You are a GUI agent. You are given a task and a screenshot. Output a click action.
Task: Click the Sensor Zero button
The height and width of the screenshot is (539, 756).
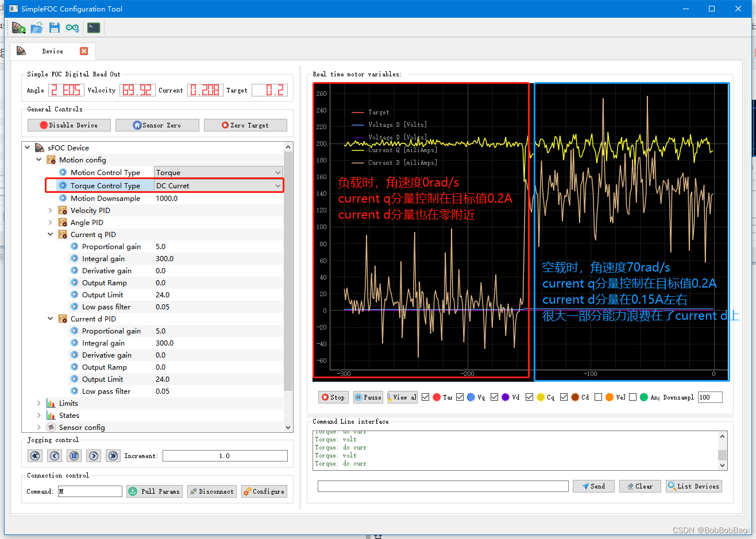point(157,125)
